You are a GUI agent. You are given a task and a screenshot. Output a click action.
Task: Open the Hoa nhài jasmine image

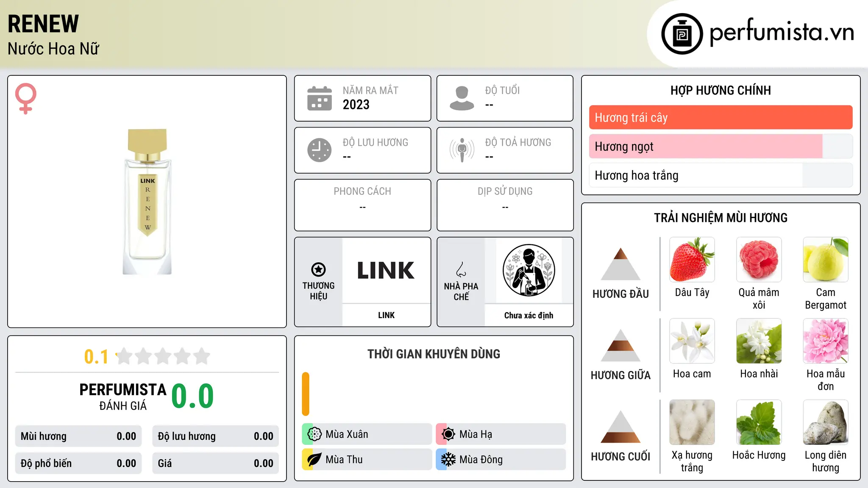(759, 341)
